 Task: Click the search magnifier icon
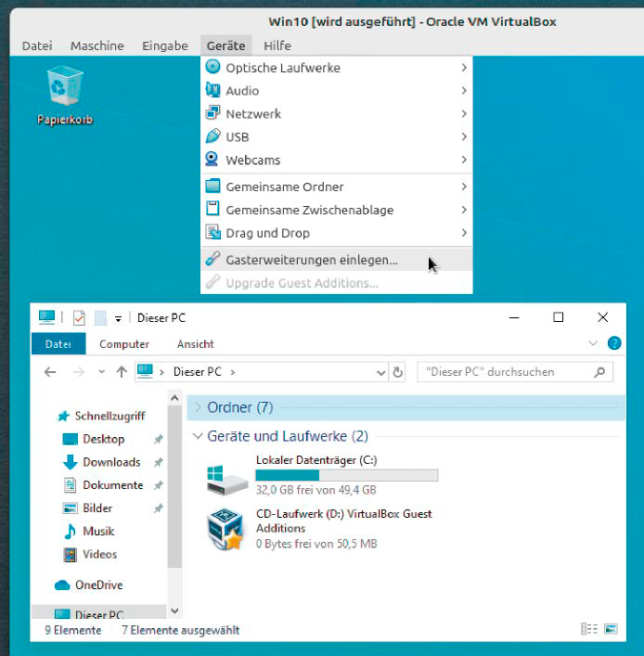[x=599, y=372]
